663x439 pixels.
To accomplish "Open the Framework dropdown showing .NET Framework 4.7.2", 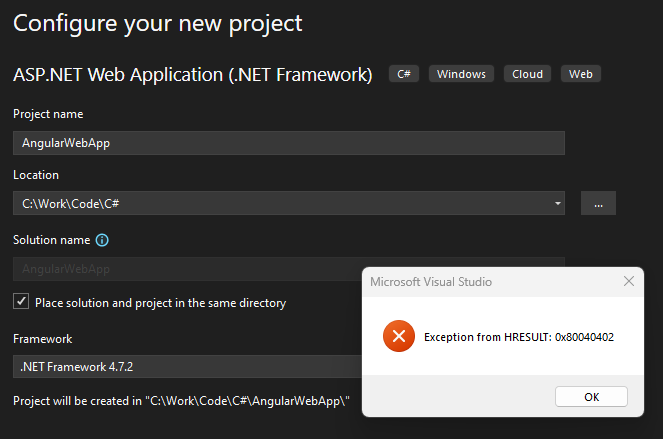I will tap(187, 367).
